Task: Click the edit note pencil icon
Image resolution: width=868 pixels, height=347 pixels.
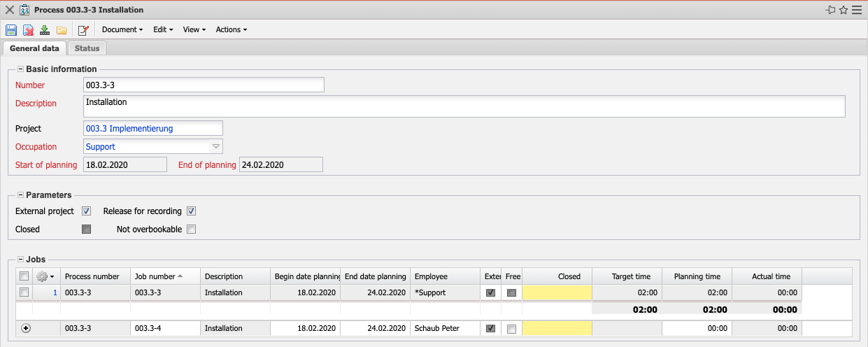Action: tap(83, 30)
